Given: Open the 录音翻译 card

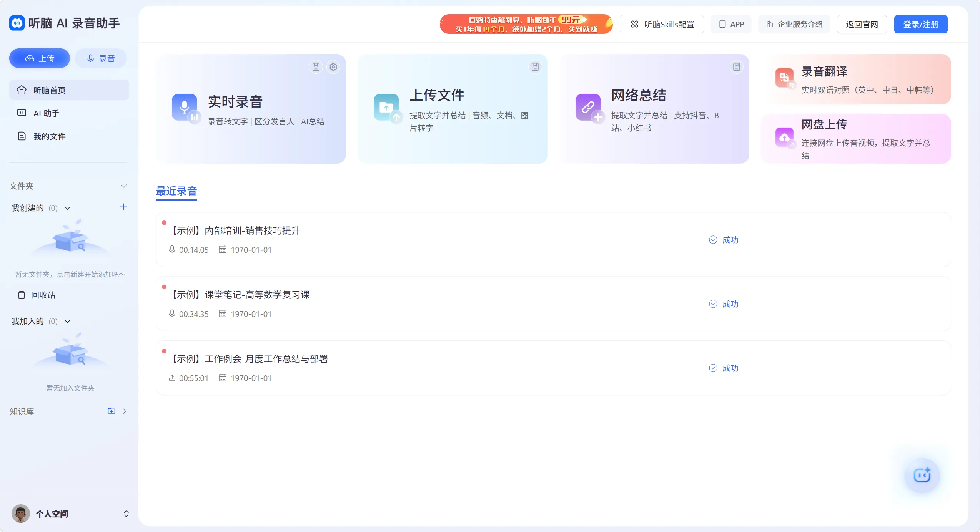Looking at the screenshot, I should [x=856, y=79].
